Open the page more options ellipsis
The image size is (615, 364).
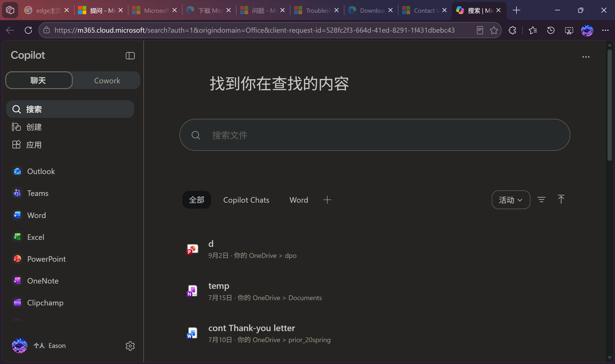pos(586,57)
